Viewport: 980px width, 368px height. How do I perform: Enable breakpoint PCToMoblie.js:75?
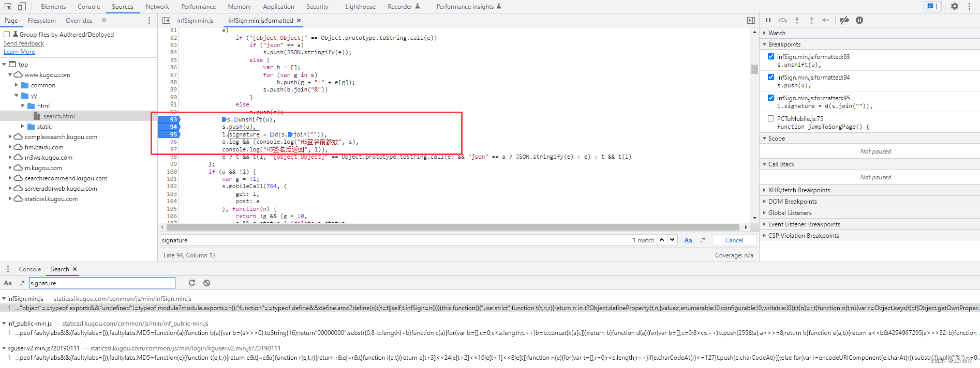coord(771,118)
